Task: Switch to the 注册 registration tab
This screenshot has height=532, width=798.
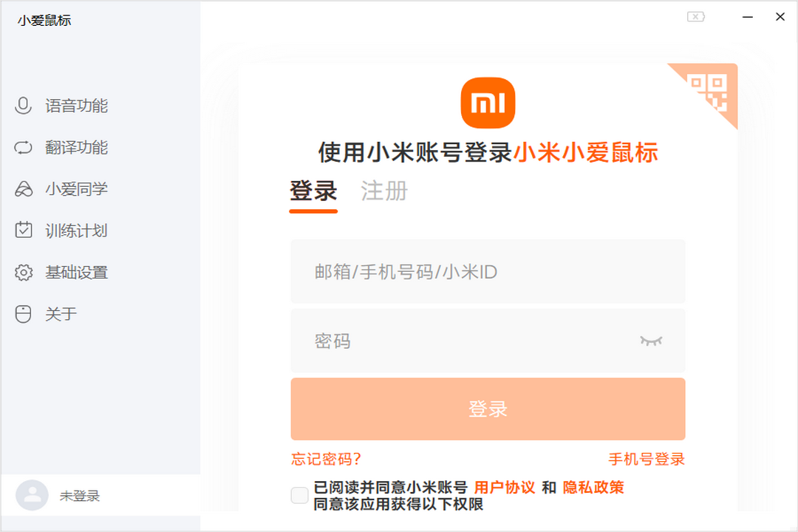Action: [383, 191]
